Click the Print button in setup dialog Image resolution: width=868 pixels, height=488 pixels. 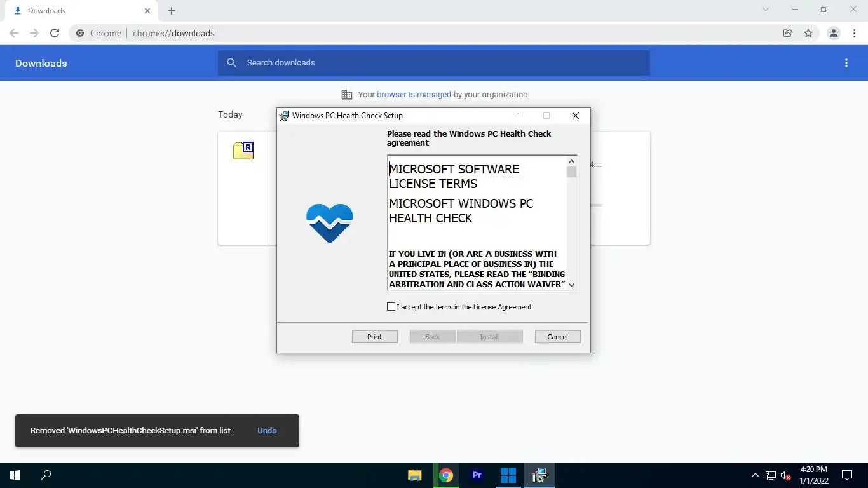375,337
